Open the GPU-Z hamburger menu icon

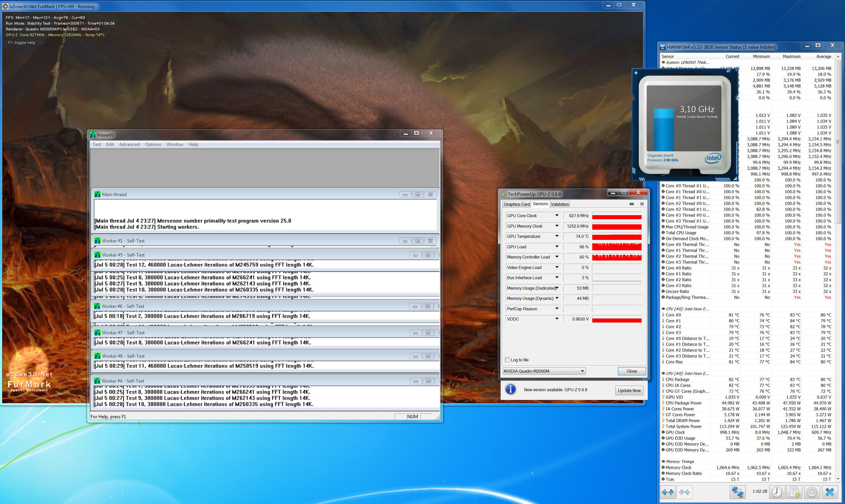click(642, 204)
